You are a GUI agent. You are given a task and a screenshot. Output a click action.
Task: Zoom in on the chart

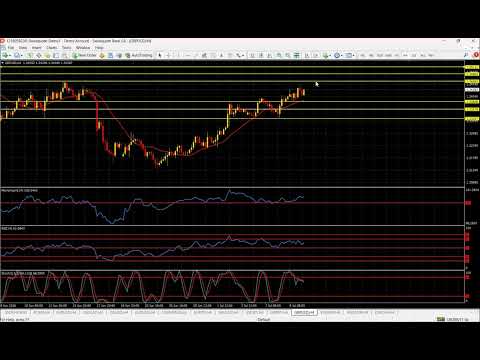click(x=279, y=55)
